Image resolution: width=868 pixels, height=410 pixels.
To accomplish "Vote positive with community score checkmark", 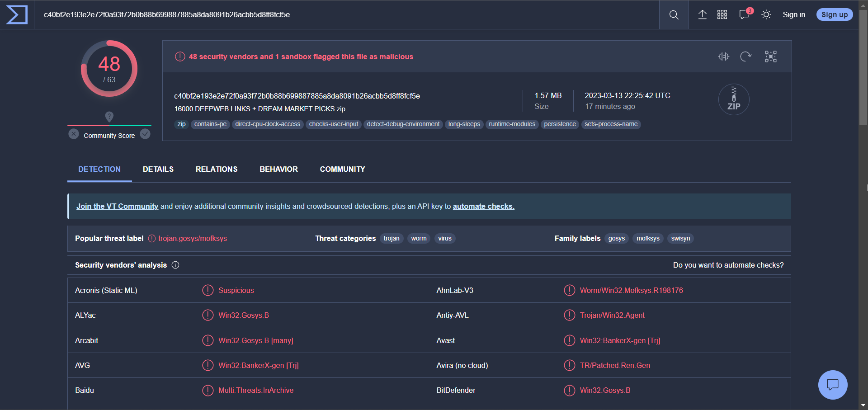I will 145,134.
